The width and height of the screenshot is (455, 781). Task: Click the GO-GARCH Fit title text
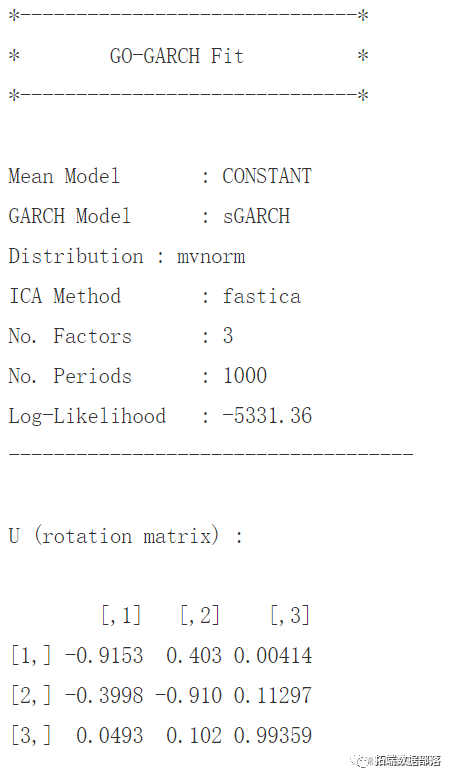point(176,56)
